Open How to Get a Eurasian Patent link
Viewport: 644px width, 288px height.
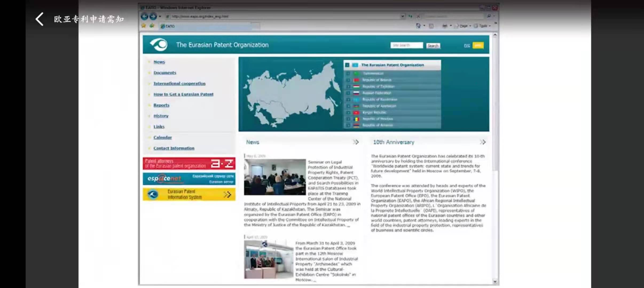(x=183, y=94)
